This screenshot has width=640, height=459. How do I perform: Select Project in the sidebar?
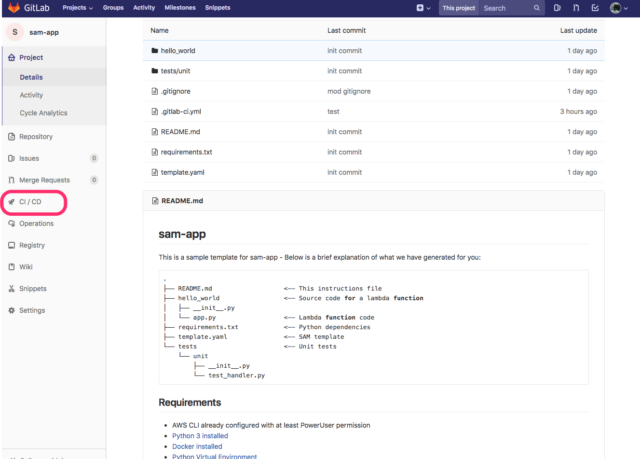[31, 58]
